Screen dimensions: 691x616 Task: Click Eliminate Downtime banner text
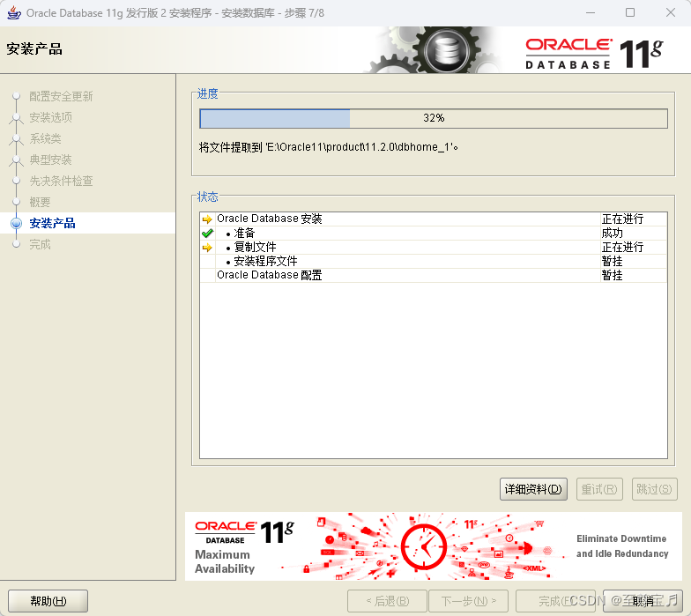click(x=622, y=546)
